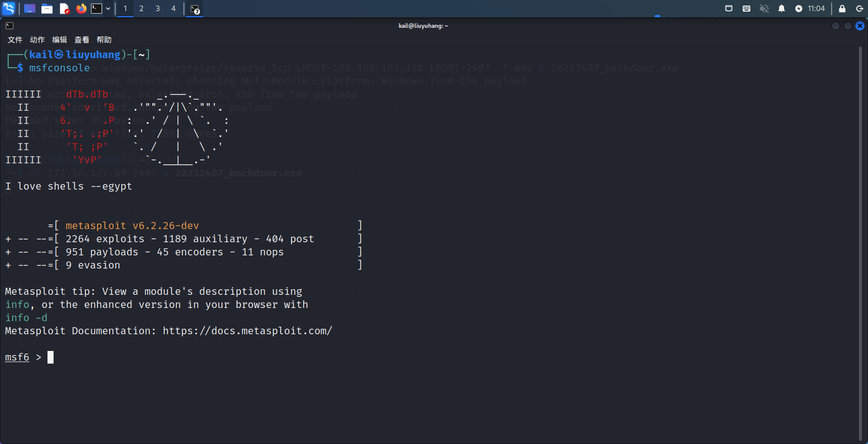Click the 'msf6' underlined prompt label

[x=17, y=358]
